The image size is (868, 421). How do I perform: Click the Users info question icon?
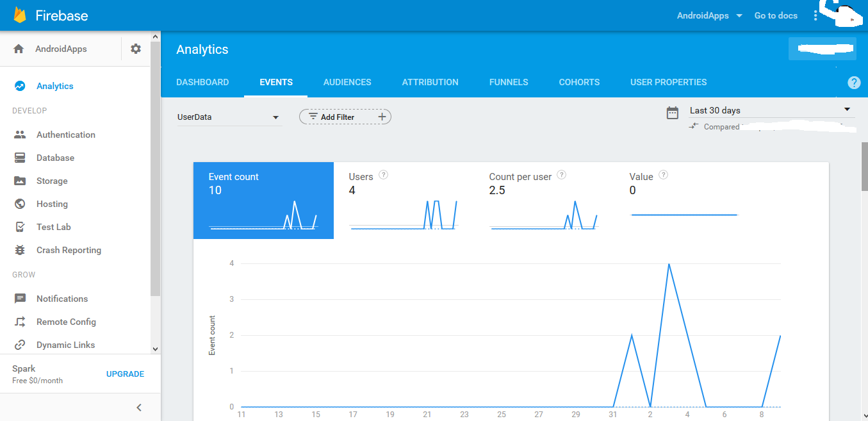tap(384, 174)
